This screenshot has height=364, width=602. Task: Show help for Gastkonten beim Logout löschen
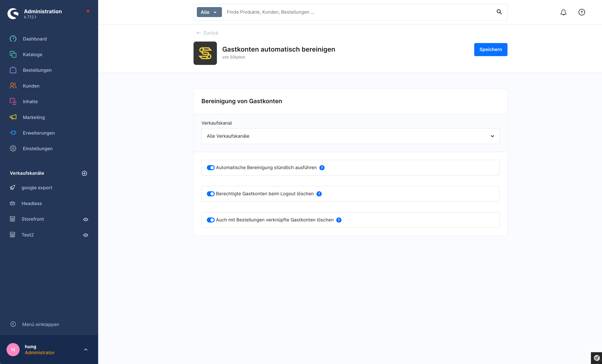click(x=319, y=194)
